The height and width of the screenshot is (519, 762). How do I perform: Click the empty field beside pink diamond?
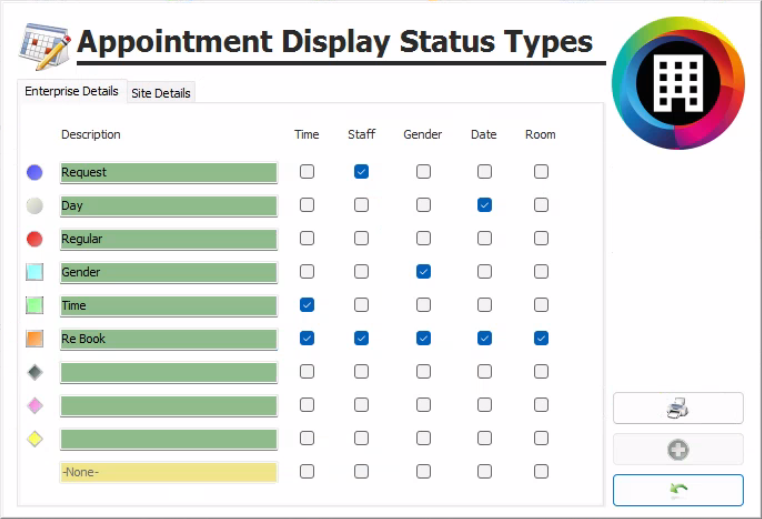[169, 406]
